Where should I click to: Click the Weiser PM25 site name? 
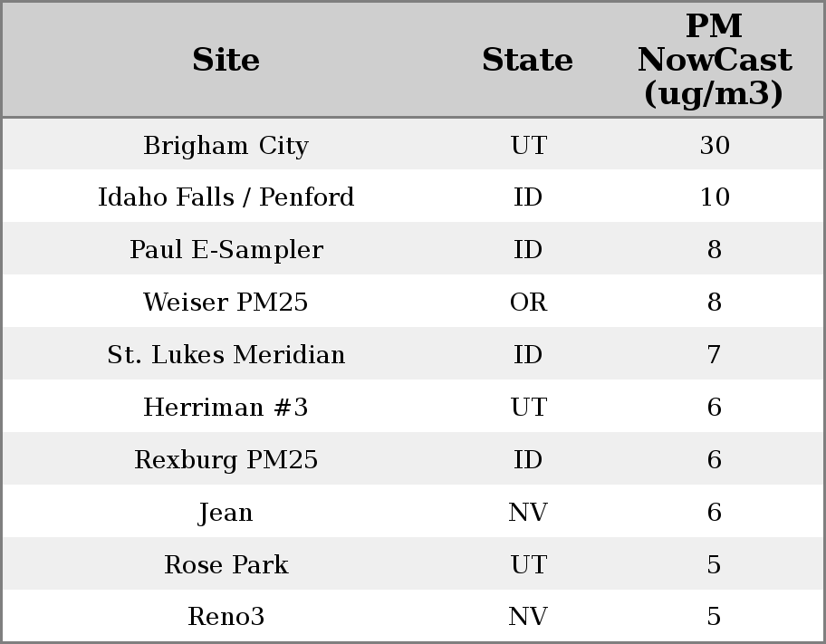[226, 303]
